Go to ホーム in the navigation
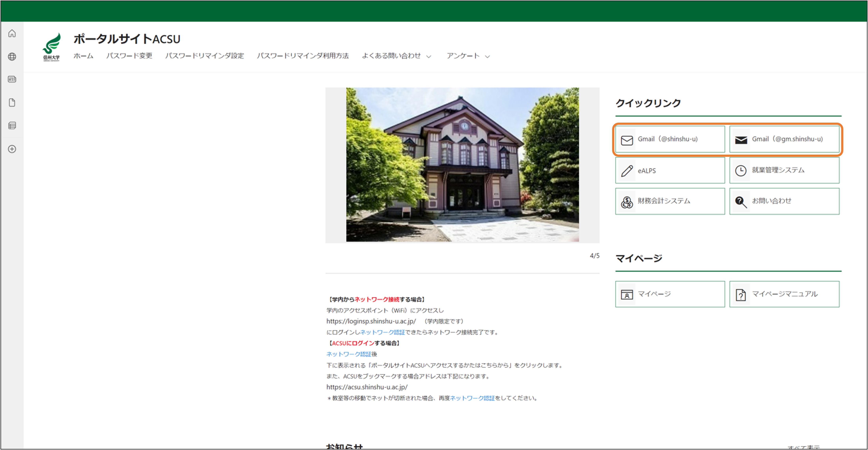The height and width of the screenshot is (450, 868). [83, 56]
